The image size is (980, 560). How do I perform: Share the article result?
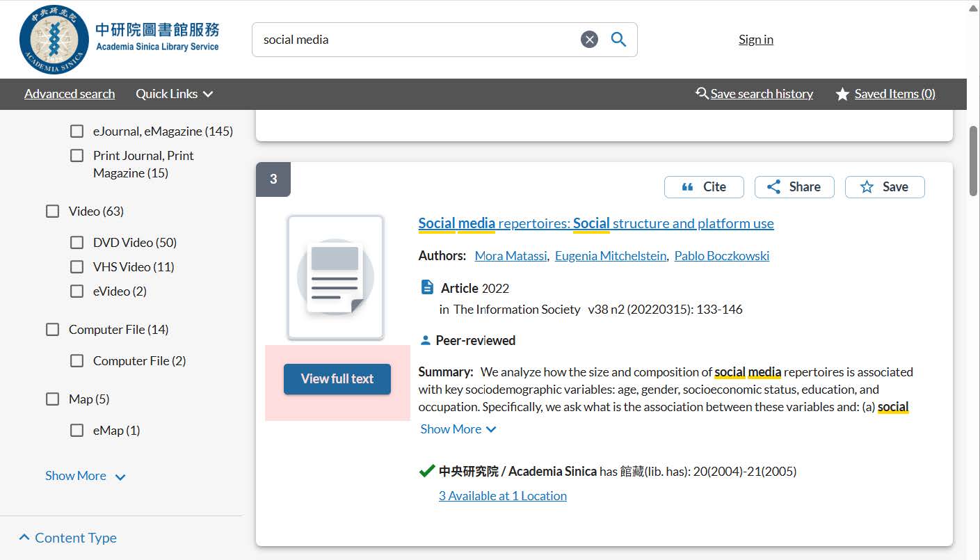pyautogui.click(x=794, y=187)
